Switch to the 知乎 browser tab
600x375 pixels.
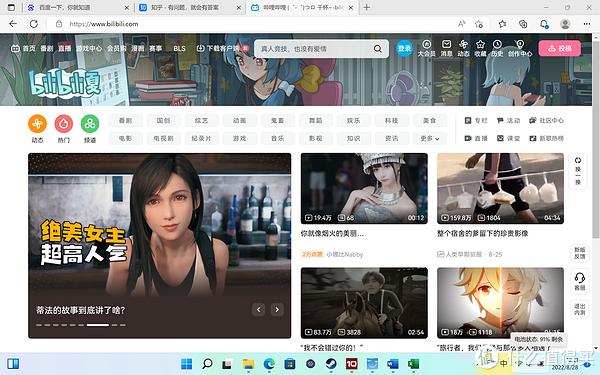(x=191, y=7)
